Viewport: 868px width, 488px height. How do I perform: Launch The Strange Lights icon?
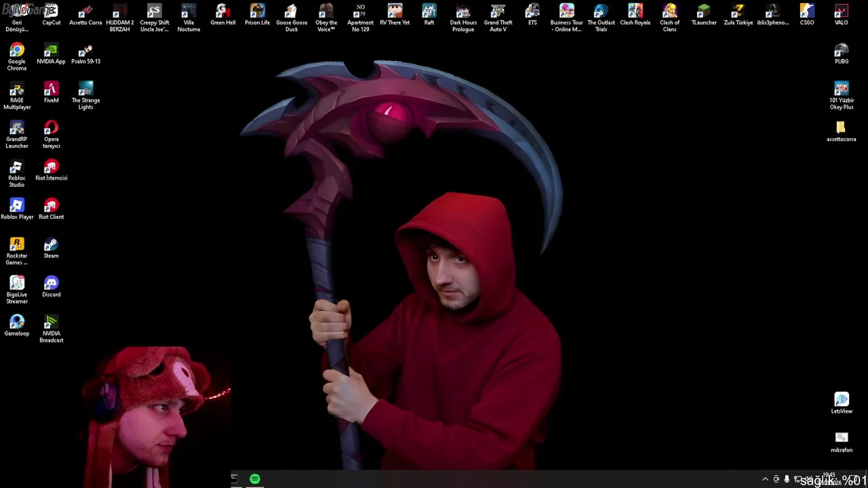click(x=85, y=96)
